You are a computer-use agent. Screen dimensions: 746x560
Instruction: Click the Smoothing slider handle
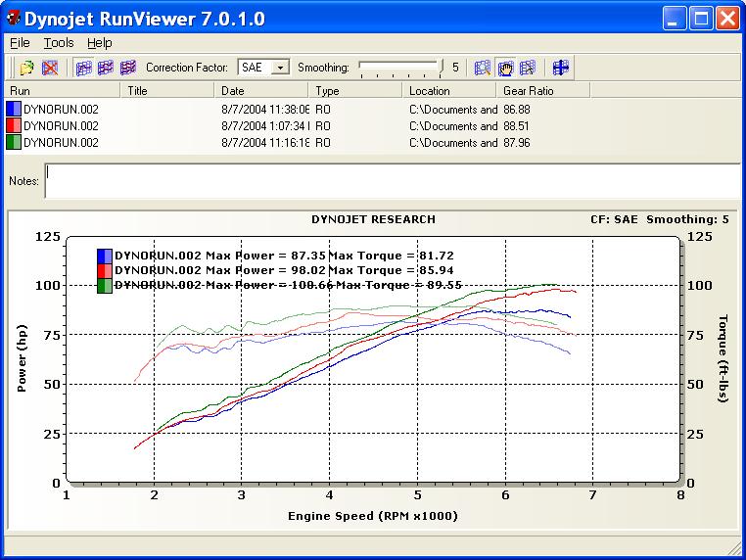441,68
